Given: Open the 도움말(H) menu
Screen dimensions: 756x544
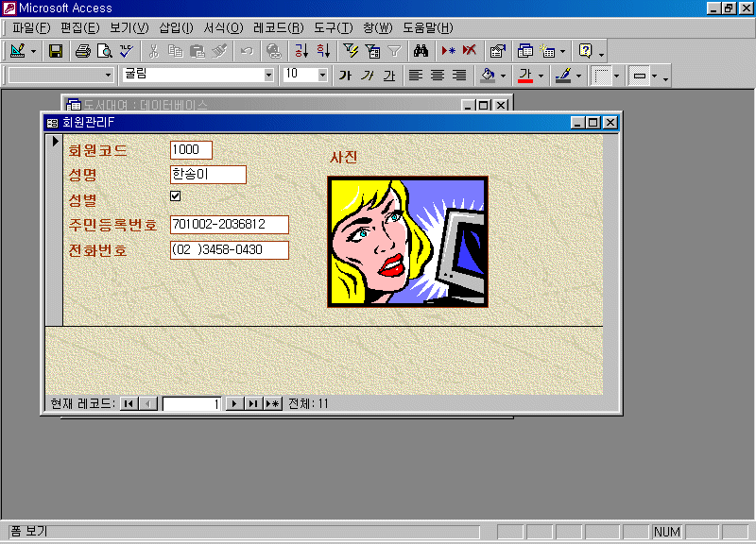Looking at the screenshot, I should 428,28.
